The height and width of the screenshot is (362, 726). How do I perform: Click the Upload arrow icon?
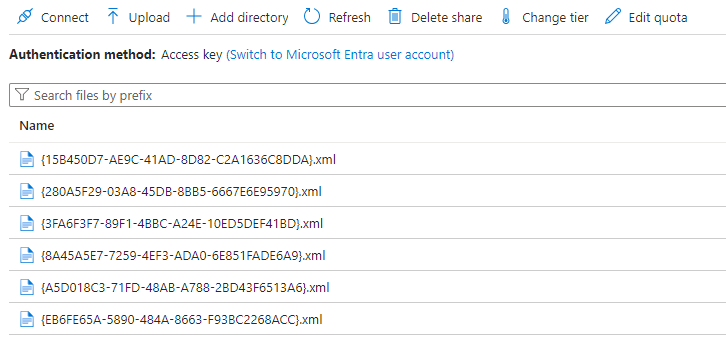113,17
